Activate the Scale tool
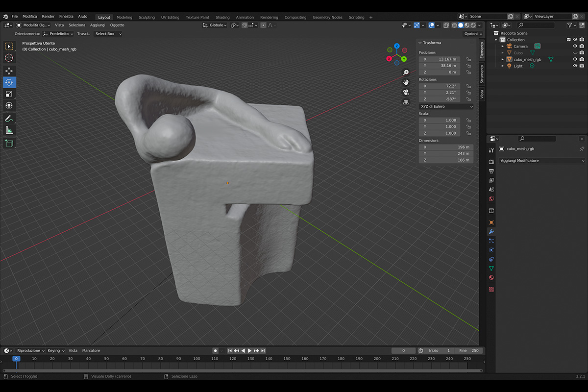 9,94
